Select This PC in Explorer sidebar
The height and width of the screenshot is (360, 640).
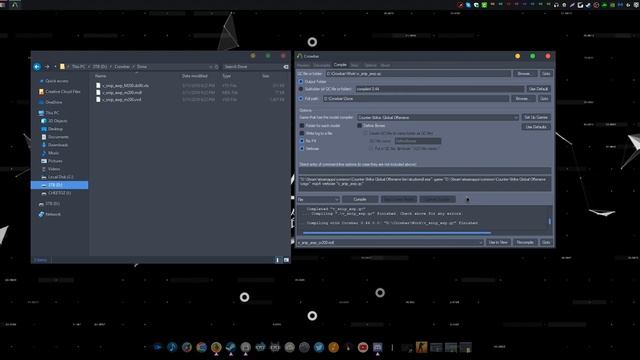[49, 113]
